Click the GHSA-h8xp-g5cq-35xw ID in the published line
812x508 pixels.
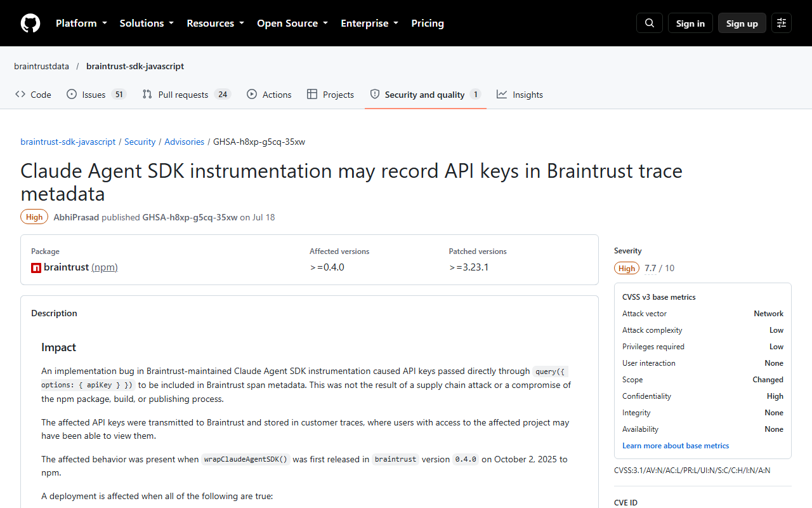(x=190, y=217)
